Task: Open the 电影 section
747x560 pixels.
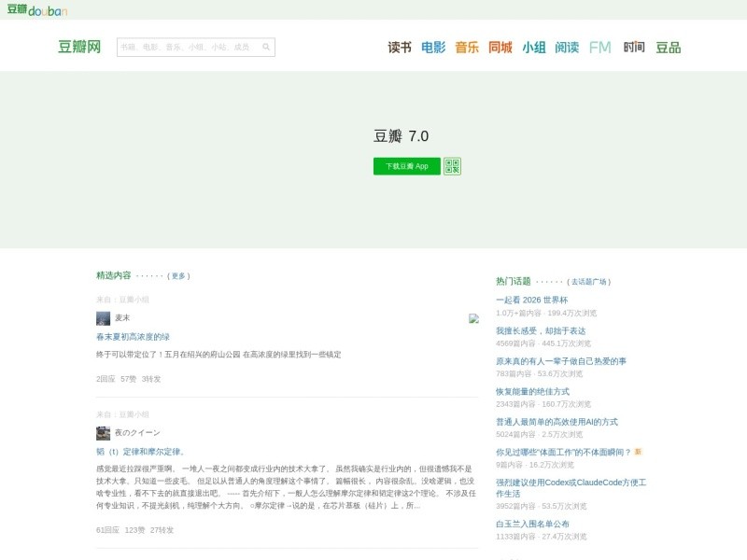Action: pos(433,48)
